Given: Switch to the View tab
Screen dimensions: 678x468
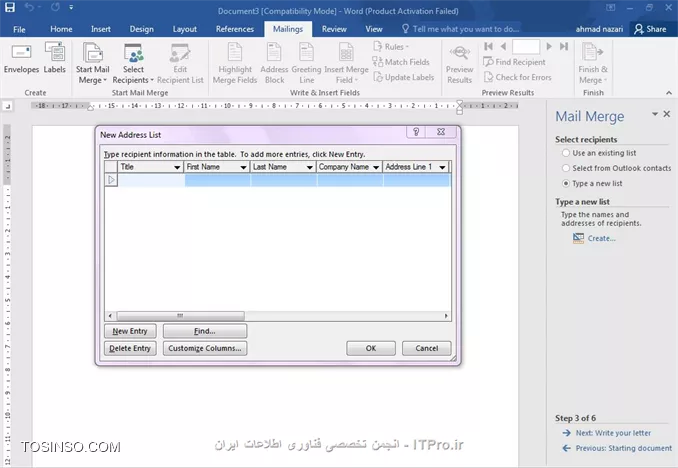Looking at the screenshot, I should pyautogui.click(x=374, y=29).
